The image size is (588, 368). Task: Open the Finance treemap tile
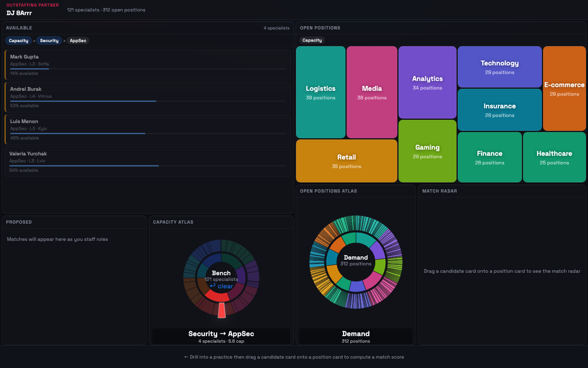coord(490,157)
